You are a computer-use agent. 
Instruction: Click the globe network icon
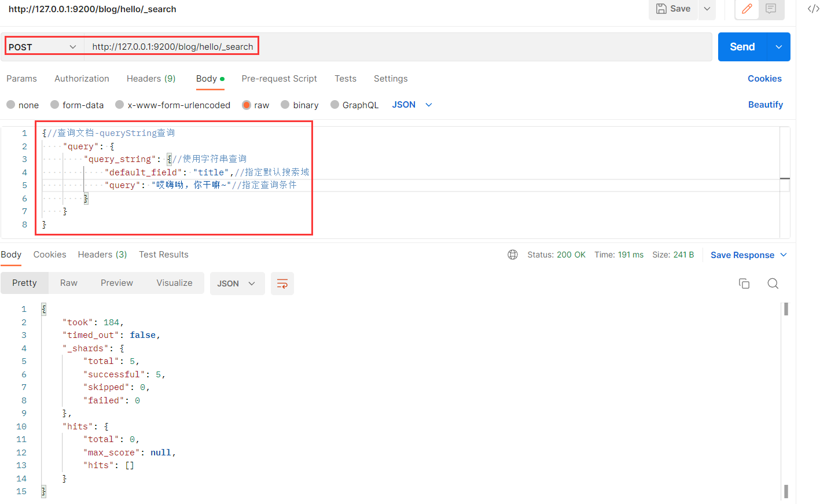tap(513, 255)
